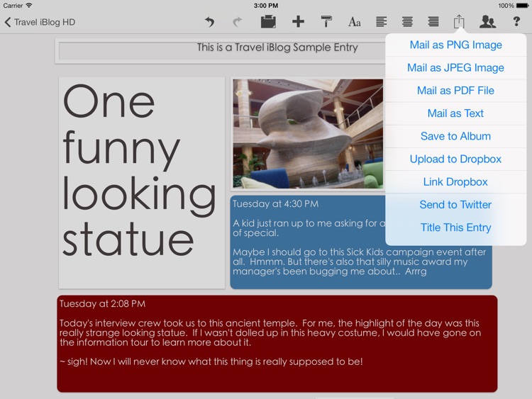532x399 pixels.
Task: Tap Title This Entry
Action: click(x=455, y=227)
